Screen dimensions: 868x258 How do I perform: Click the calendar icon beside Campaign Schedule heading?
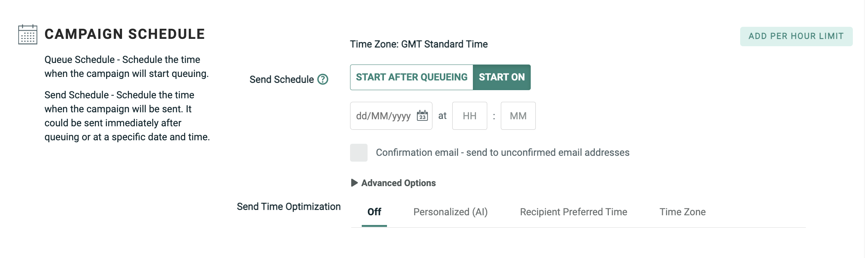28,35
